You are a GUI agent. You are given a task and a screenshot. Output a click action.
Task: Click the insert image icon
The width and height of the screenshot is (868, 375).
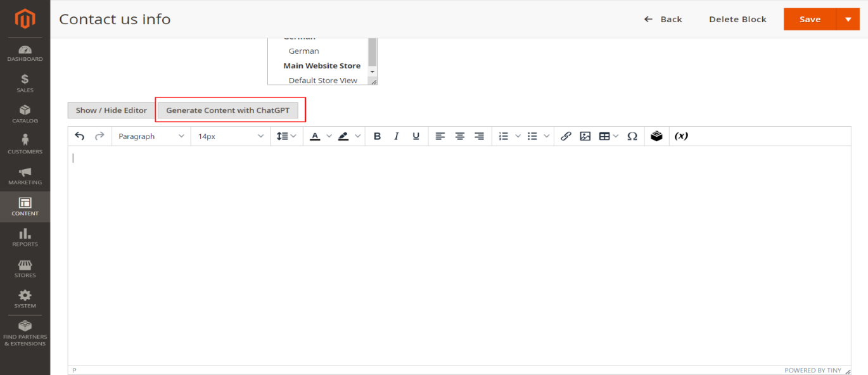[585, 136]
